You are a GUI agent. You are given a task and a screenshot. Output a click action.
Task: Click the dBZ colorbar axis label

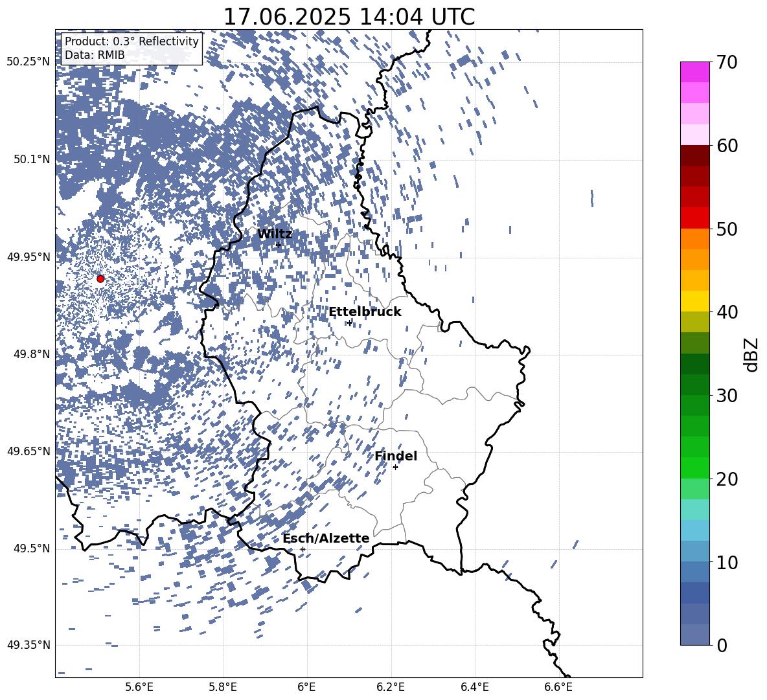pyautogui.click(x=751, y=354)
